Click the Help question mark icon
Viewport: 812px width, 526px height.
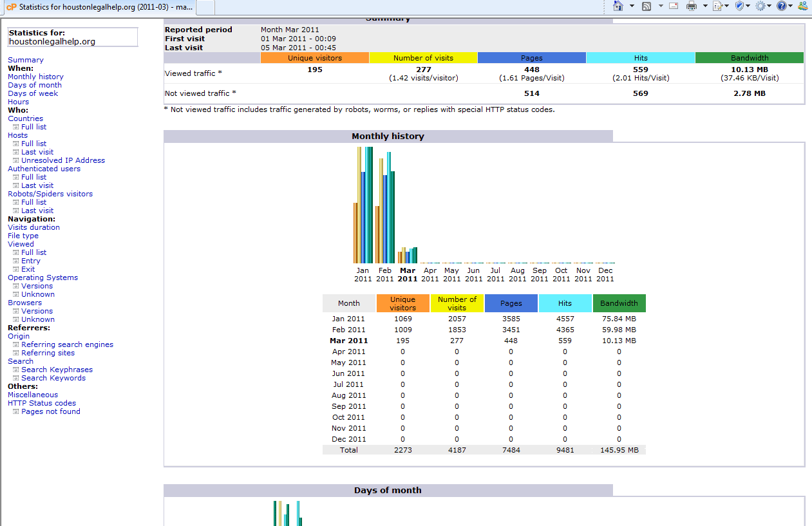(782, 6)
